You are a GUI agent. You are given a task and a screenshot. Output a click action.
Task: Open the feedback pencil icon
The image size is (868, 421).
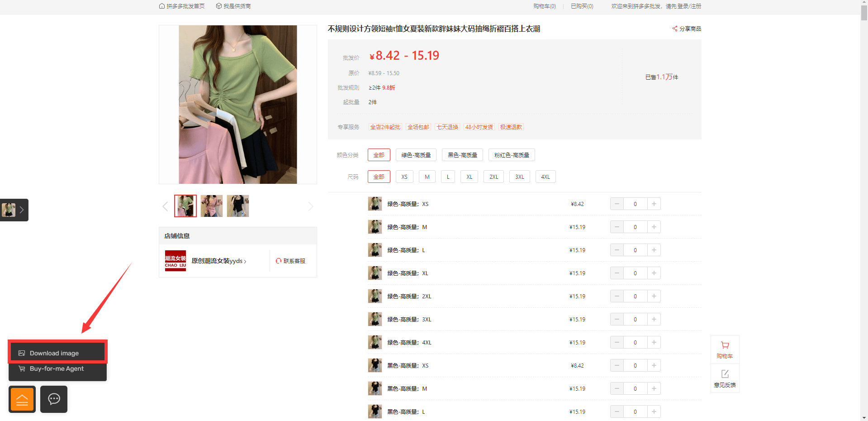725,374
